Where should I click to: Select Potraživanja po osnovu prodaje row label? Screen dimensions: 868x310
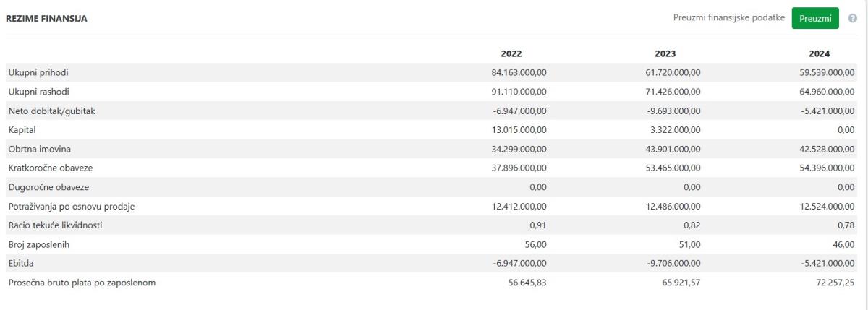(72, 206)
